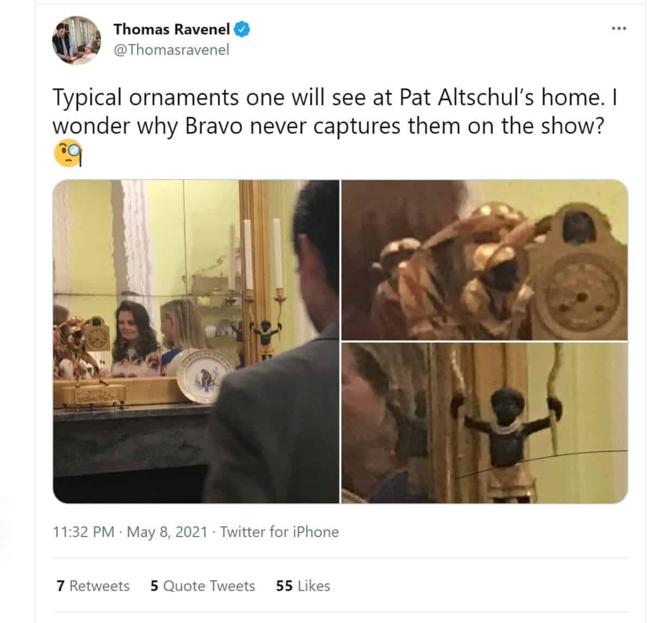
Task: Open the large left photo of the mantel
Action: pyautogui.click(x=196, y=341)
